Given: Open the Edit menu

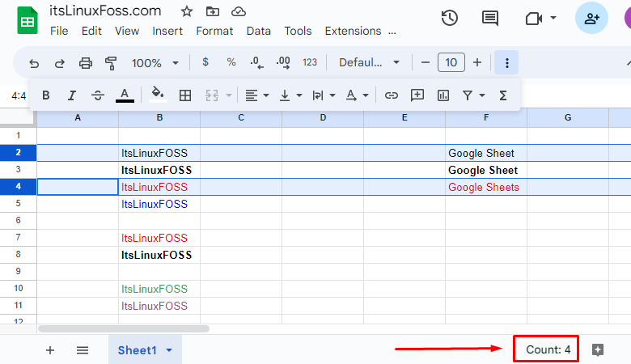Looking at the screenshot, I should 91,31.
